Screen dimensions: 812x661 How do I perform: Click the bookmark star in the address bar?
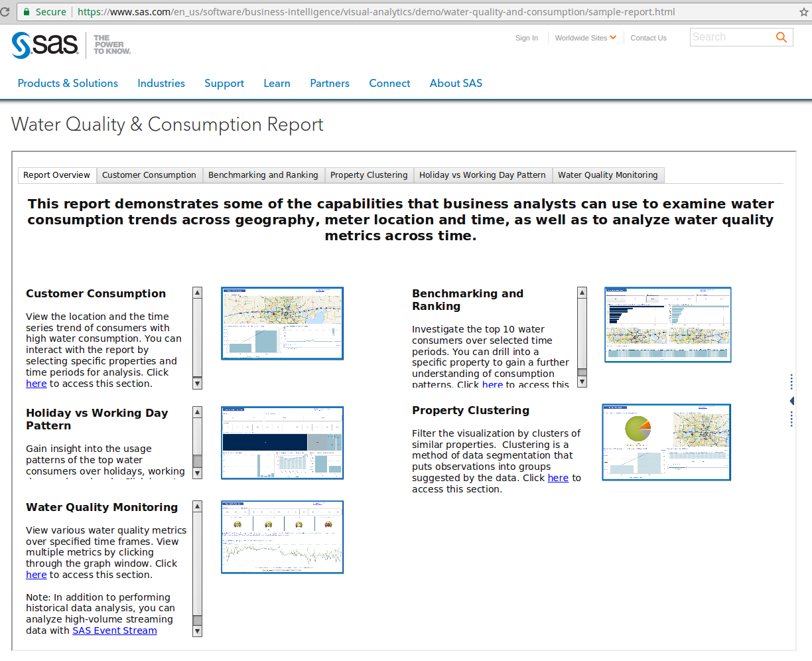(x=805, y=11)
